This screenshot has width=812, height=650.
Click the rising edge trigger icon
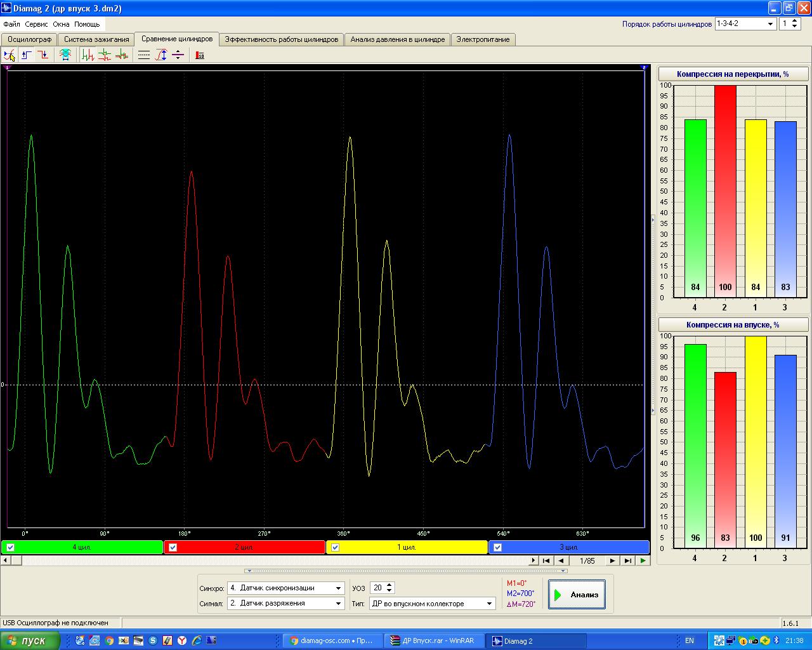tap(27, 55)
